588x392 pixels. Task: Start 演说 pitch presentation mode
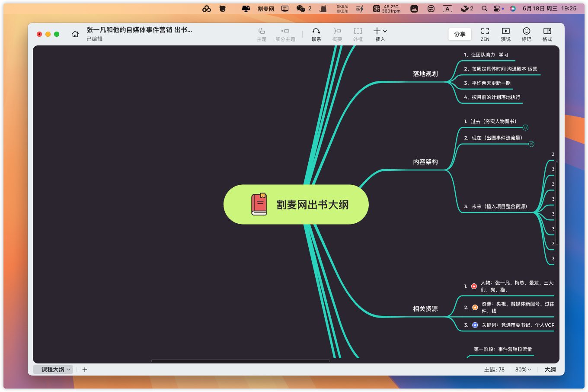505,34
